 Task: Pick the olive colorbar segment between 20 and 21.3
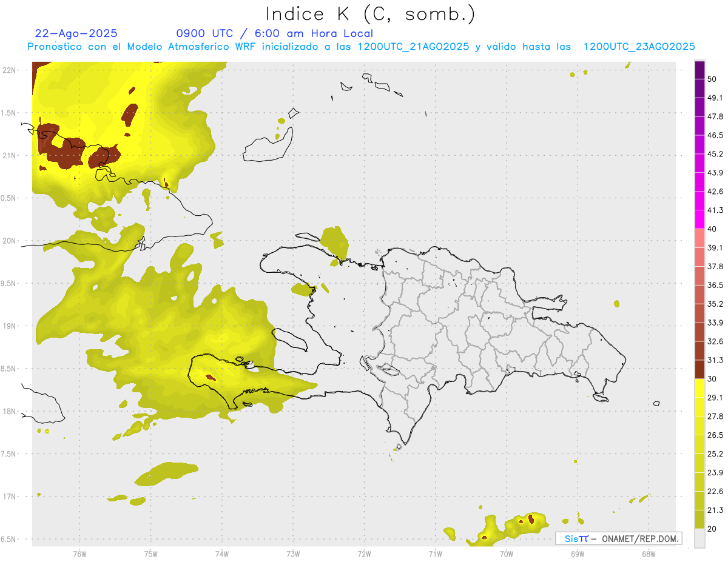click(699, 519)
